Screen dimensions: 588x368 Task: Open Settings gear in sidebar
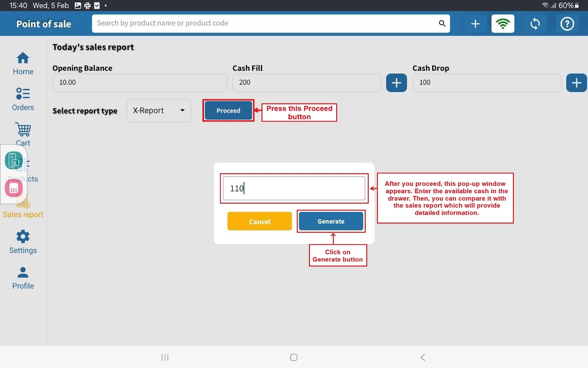click(23, 242)
